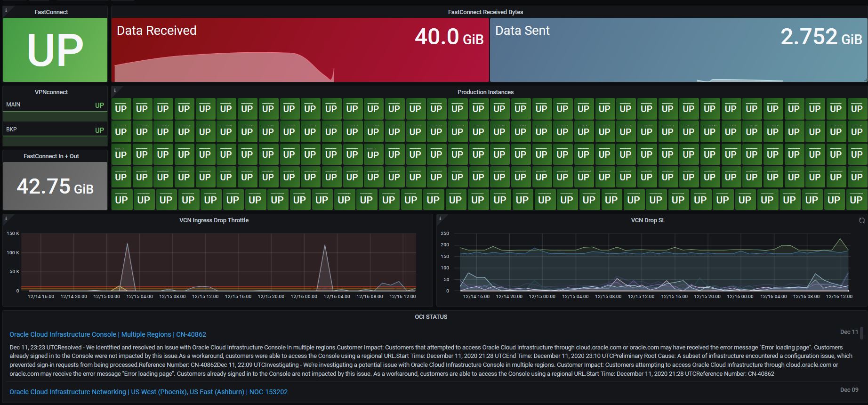The width and height of the screenshot is (868, 405).
Task: Click the info icon on Production Instances panel
Action: [114, 89]
